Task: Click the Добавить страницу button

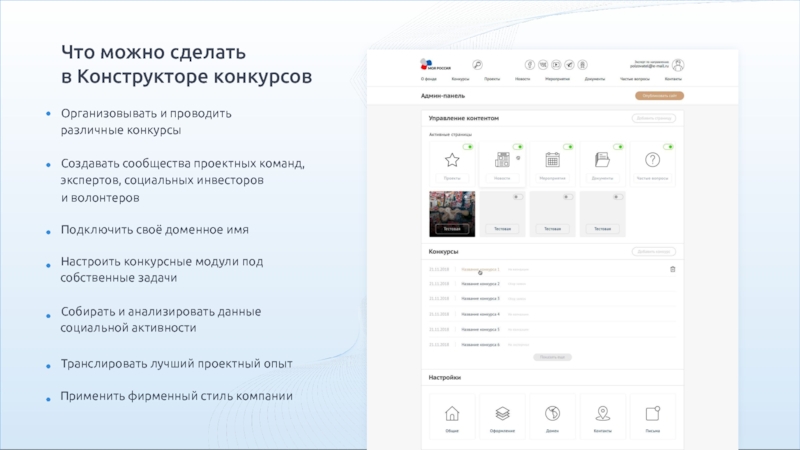Action: [653, 118]
